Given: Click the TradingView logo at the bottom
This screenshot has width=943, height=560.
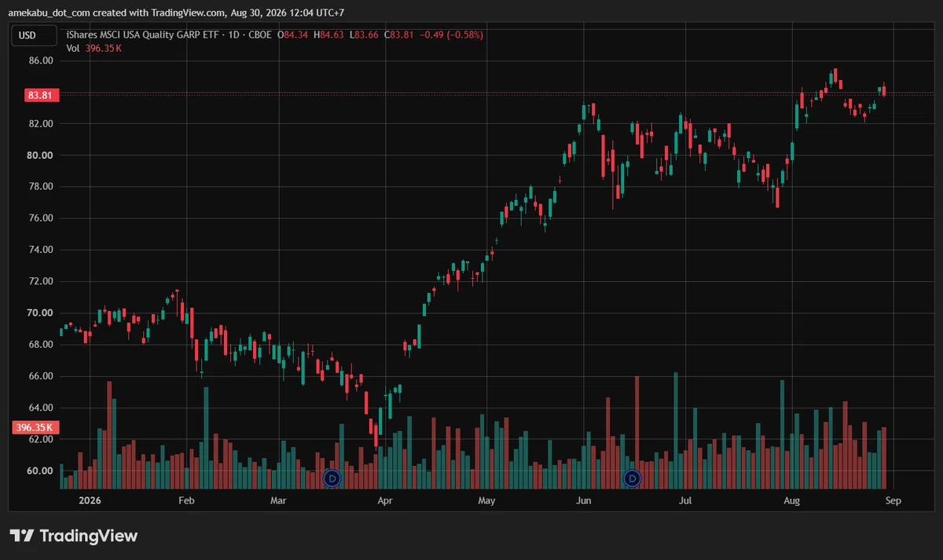Looking at the screenshot, I should (x=73, y=536).
